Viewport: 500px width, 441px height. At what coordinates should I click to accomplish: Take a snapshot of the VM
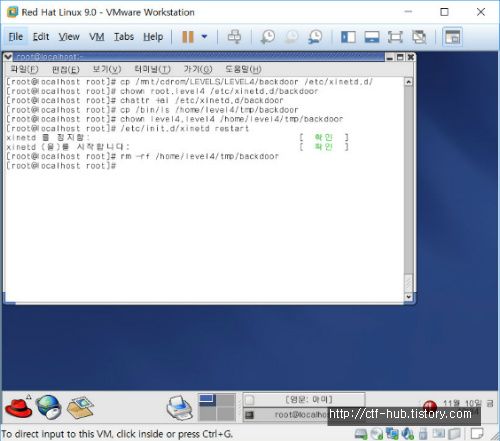tap(268, 37)
